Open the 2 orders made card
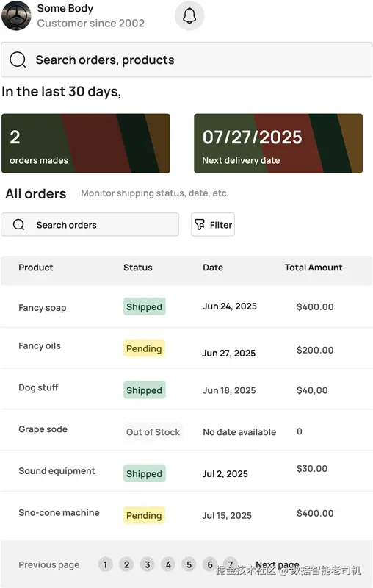The image size is (373, 588). click(86, 143)
